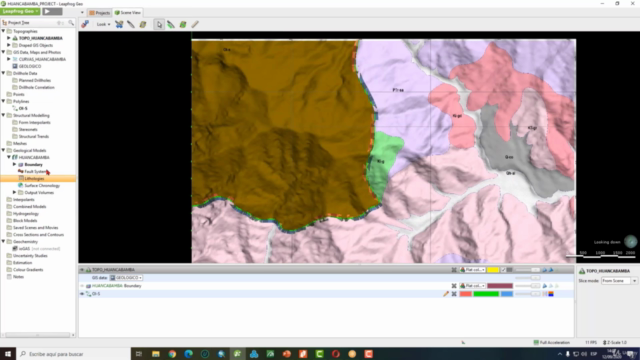Image resolution: width=640 pixels, height=360 pixels.
Task: Open Flat colour dropdown on TOPO_HUANCABAMBA row
Action: coord(472,270)
